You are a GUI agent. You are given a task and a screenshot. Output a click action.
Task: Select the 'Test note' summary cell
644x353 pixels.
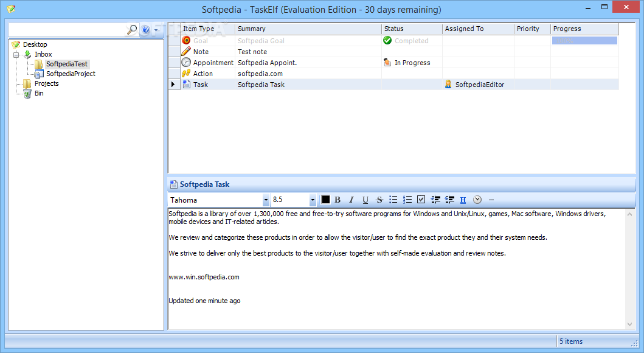click(308, 52)
